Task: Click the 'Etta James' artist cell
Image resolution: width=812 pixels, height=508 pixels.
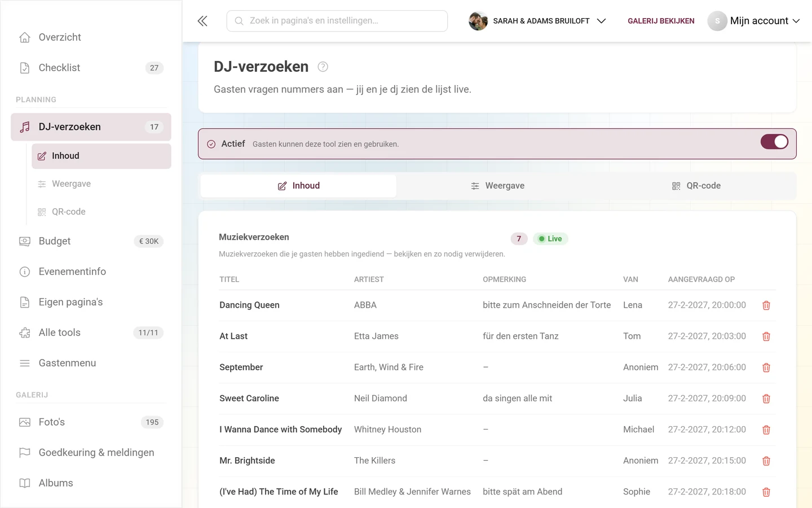Action: tap(376, 336)
